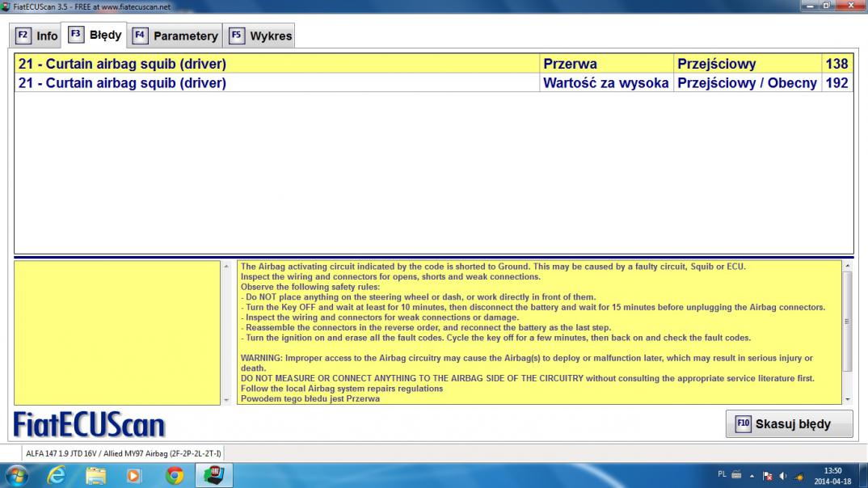Switch to the Błędy tab
868x488 pixels.
pos(94,35)
